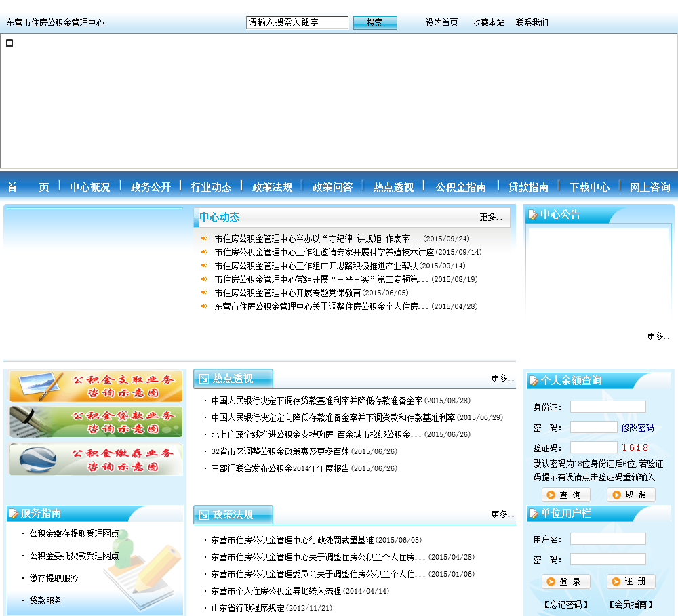Open 公积金缴存提取受理网点 link
Image resolution: width=678 pixels, height=616 pixels.
point(74,533)
